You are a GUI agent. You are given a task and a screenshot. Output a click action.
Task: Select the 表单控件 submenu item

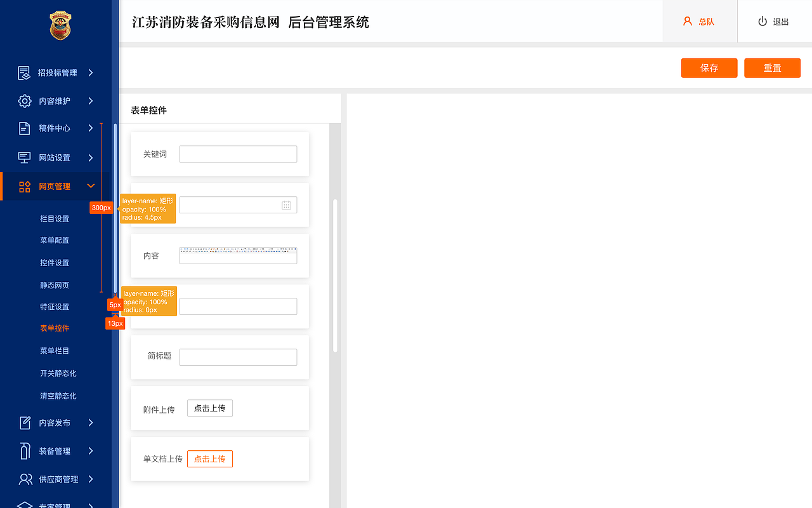tap(55, 328)
